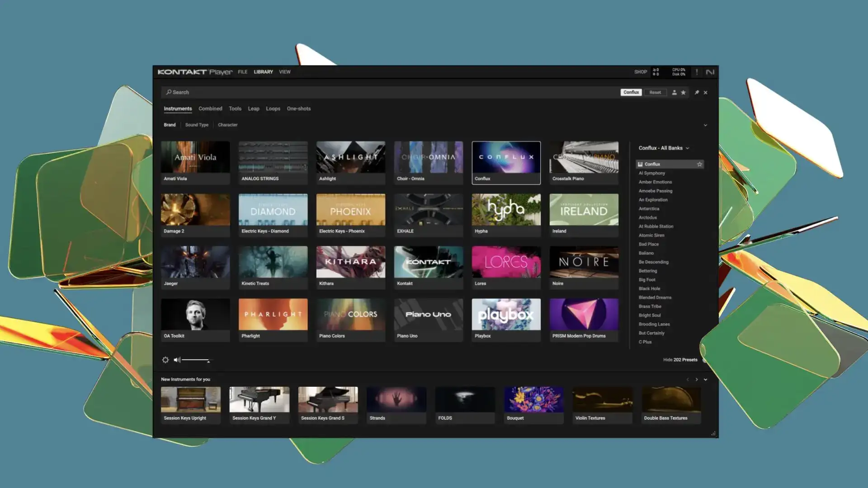Click the Native Instruments logo

click(710, 72)
